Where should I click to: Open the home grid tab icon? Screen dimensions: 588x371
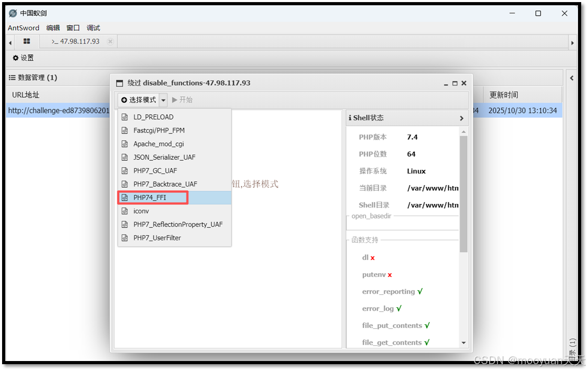[x=27, y=42]
